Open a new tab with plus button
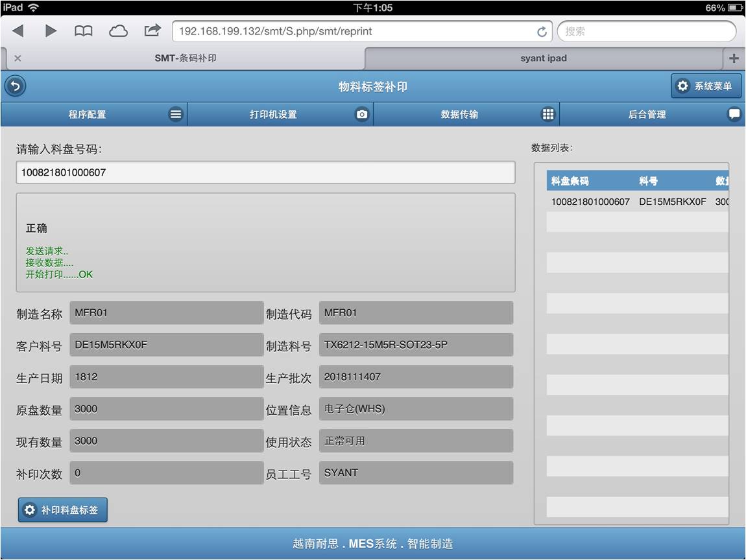 pyautogui.click(x=734, y=58)
